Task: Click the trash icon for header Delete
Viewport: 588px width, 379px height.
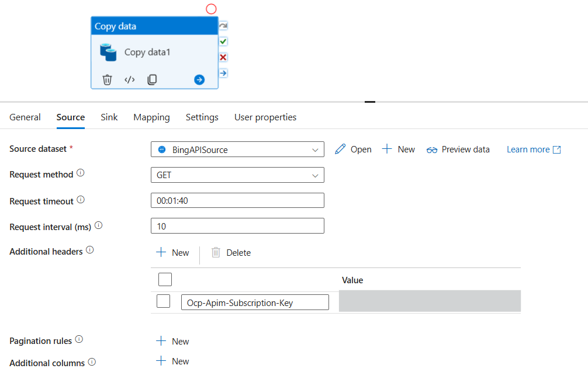Action: coord(216,252)
